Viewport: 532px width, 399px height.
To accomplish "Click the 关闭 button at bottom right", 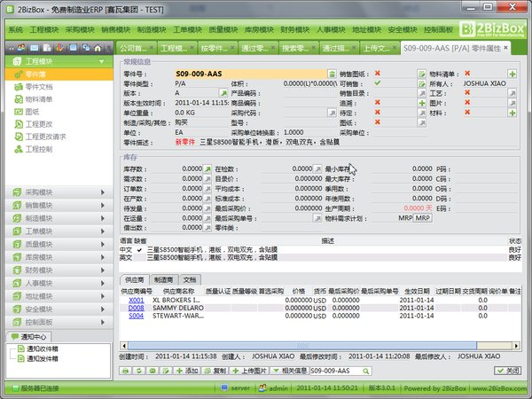I will click(x=509, y=370).
